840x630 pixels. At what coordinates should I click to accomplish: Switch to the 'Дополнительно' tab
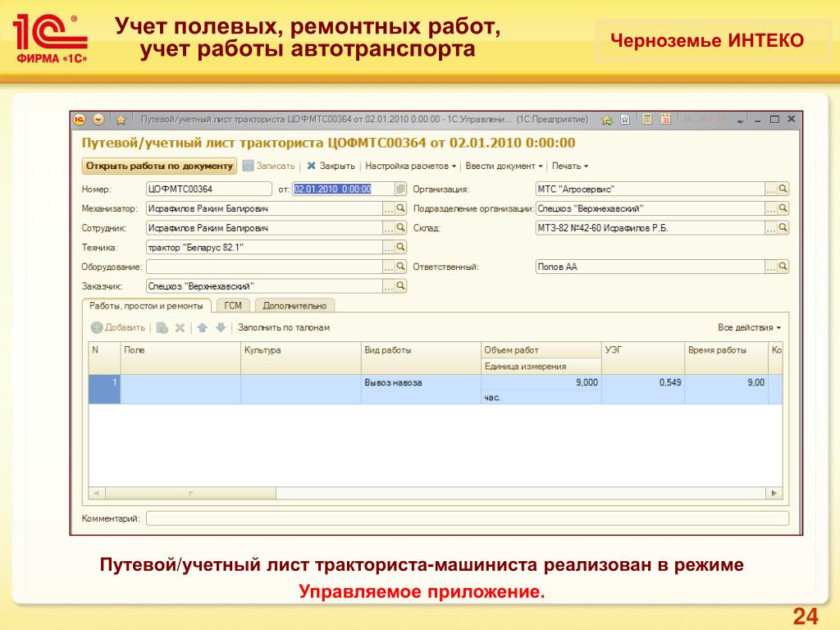pos(294,306)
